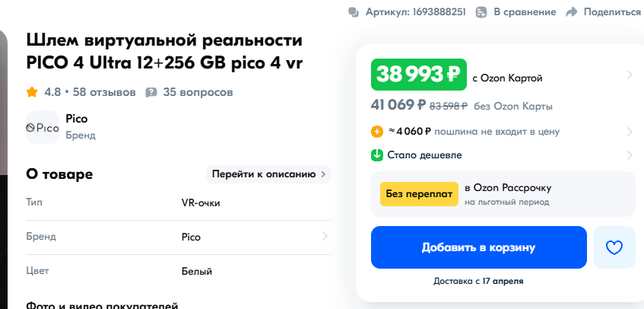Open the "35 вопросов" questions link
The image size is (644, 309).
pos(198,92)
